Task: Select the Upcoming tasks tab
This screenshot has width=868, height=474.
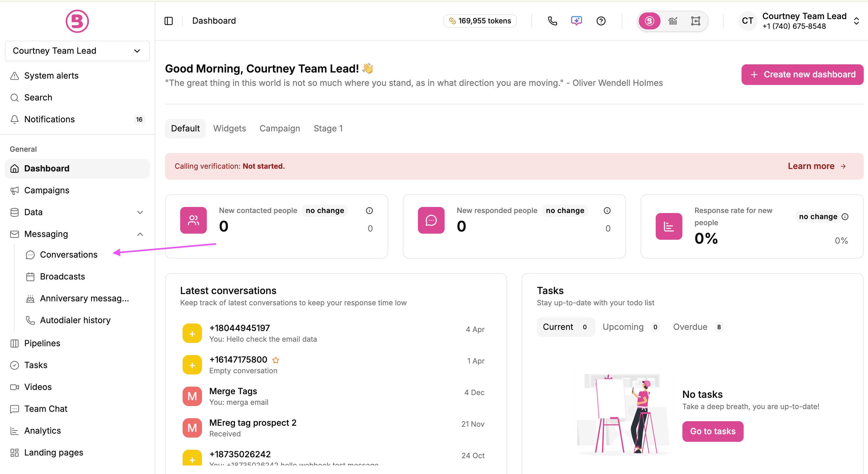Action: coord(631,327)
